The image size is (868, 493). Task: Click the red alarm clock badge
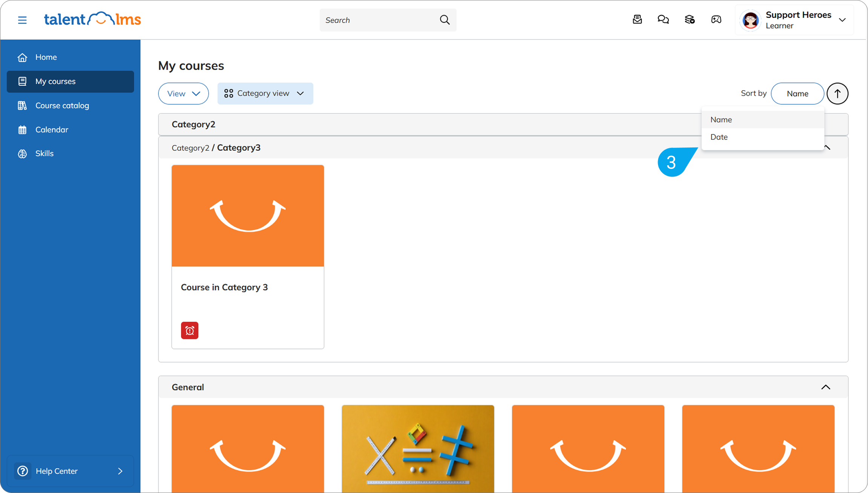[190, 330]
